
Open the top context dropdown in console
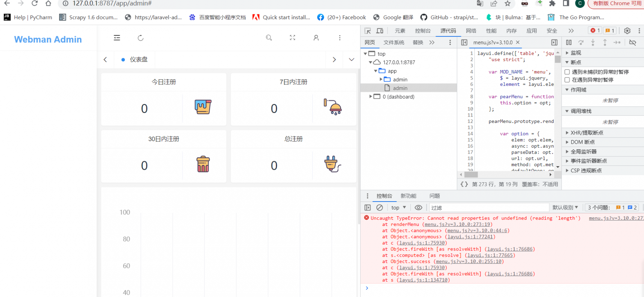[x=399, y=208]
